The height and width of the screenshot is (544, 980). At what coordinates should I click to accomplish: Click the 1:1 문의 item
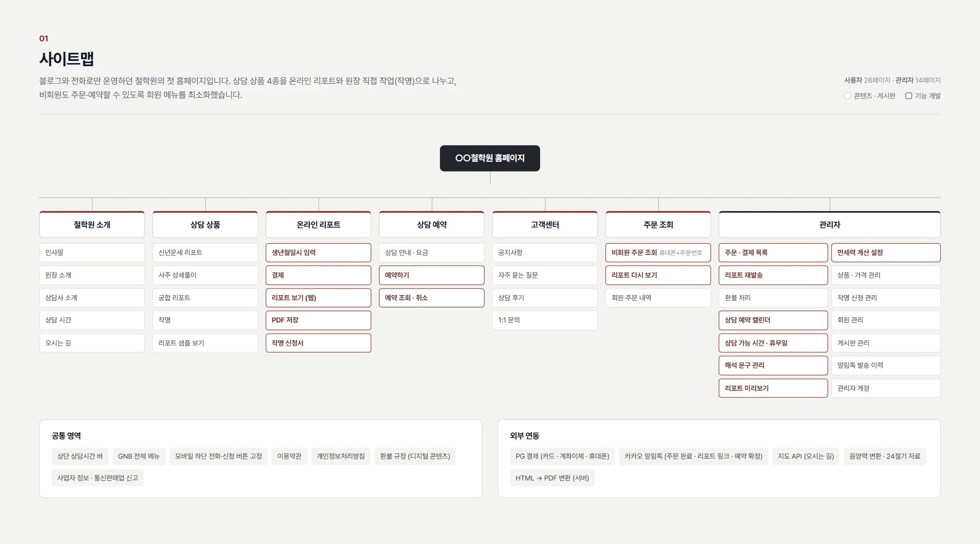pos(545,320)
